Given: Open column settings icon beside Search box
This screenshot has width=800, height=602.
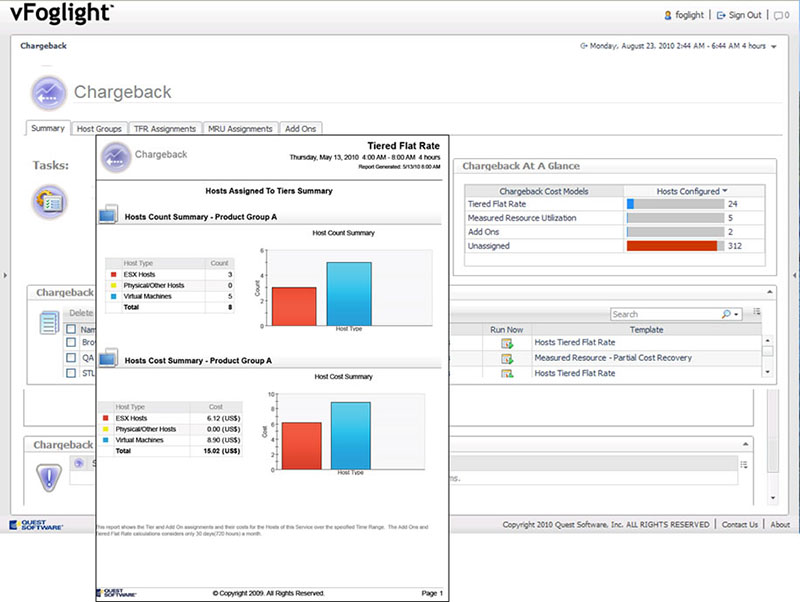Looking at the screenshot, I should (757, 312).
